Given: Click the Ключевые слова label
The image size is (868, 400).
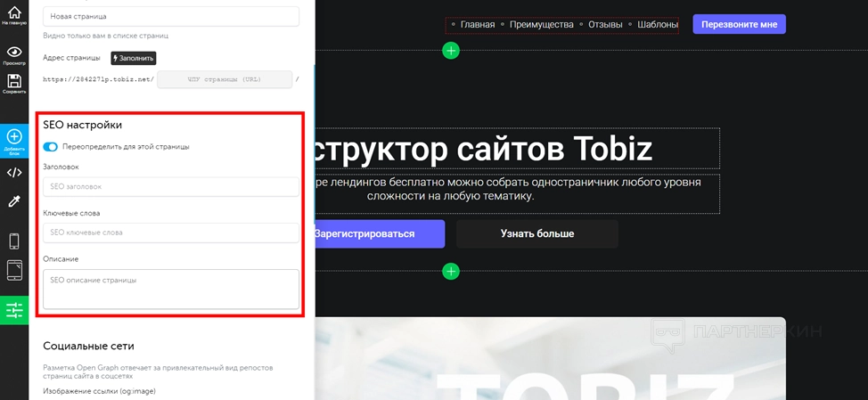Looking at the screenshot, I should tap(71, 213).
